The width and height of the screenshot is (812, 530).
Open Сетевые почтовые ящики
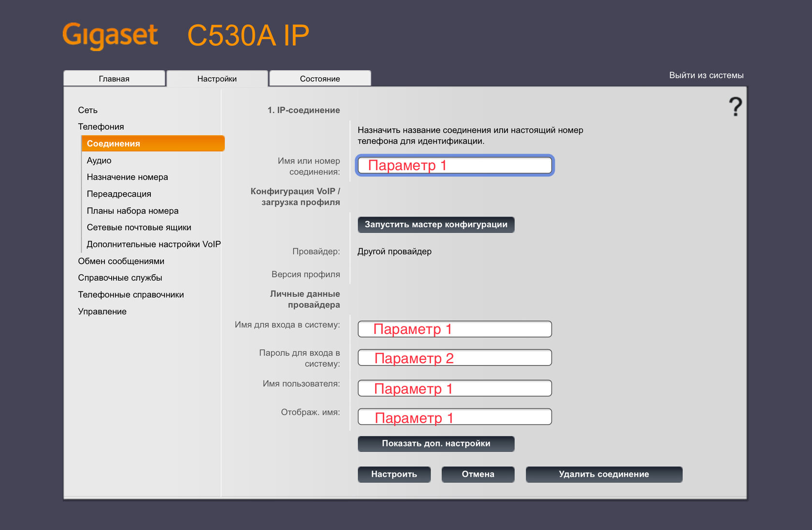[x=139, y=228]
